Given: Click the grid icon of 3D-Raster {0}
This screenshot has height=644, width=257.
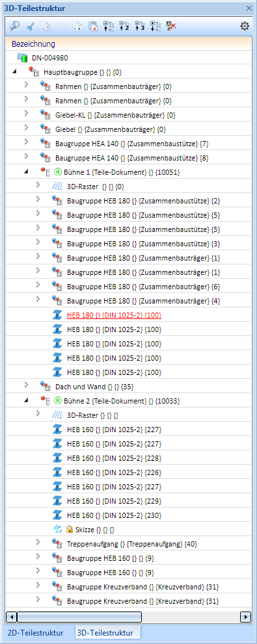Looking at the screenshot, I should (x=57, y=187).
